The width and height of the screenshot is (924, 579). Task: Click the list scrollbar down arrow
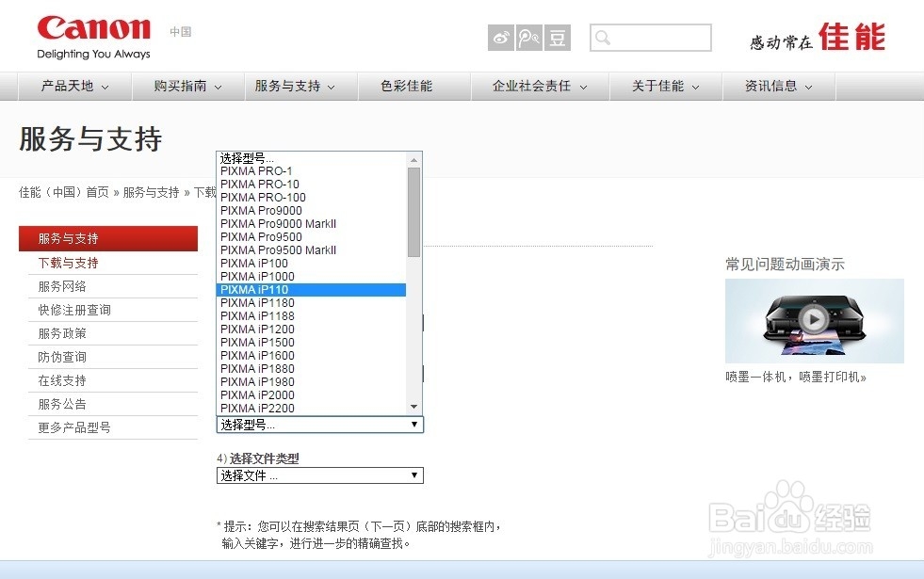click(x=413, y=407)
